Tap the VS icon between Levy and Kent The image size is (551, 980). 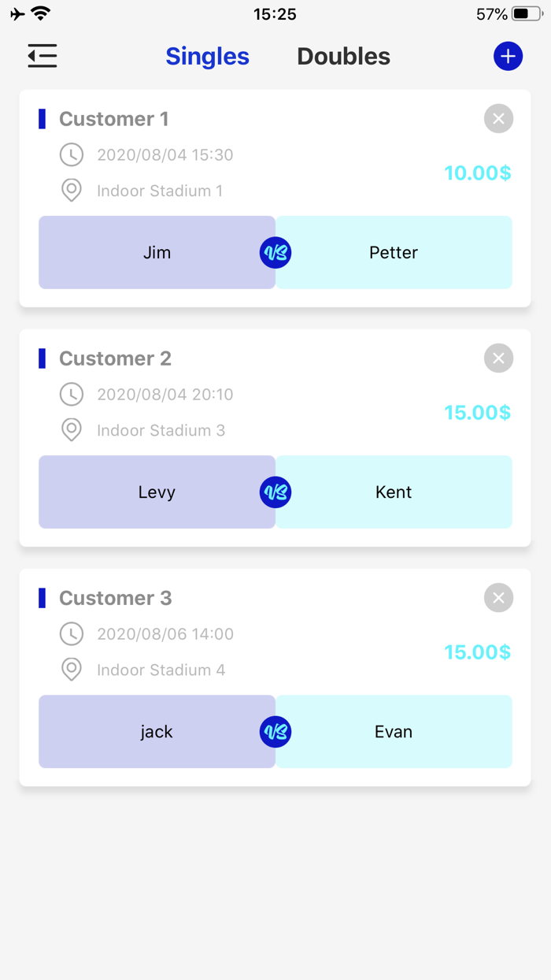tap(275, 492)
